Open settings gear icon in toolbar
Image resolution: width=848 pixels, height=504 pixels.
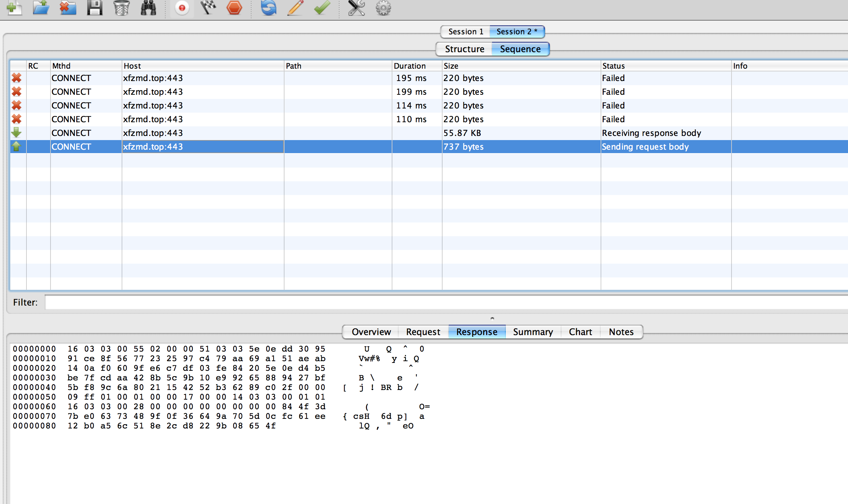(383, 8)
